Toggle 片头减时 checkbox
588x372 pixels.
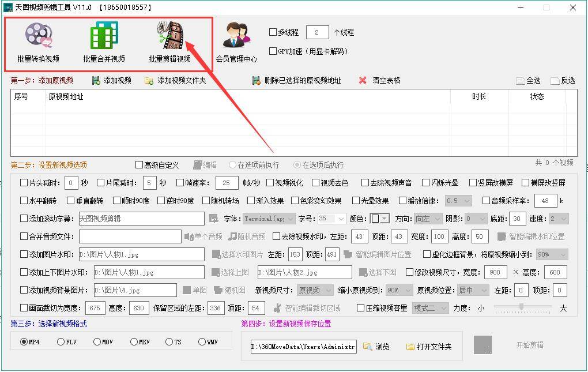click(24, 183)
